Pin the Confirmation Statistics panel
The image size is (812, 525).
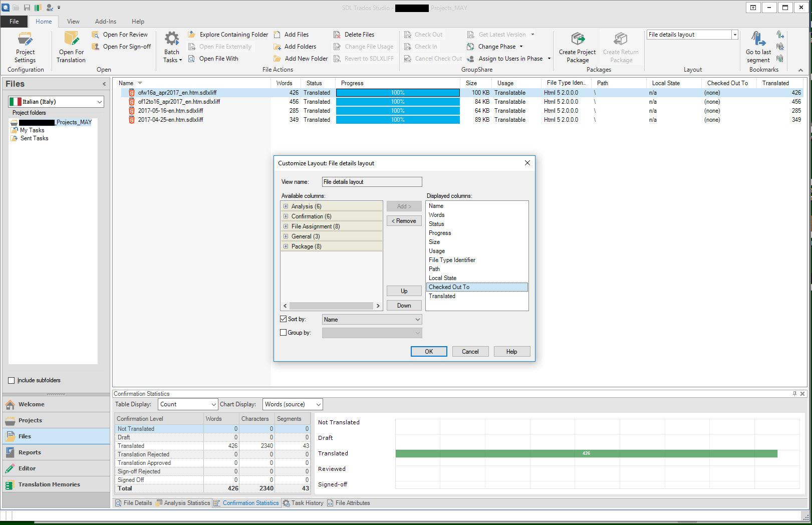(794, 394)
